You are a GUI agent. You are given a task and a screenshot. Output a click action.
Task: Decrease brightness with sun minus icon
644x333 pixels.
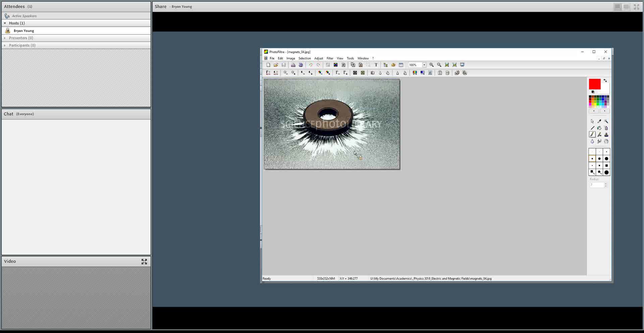pos(285,73)
